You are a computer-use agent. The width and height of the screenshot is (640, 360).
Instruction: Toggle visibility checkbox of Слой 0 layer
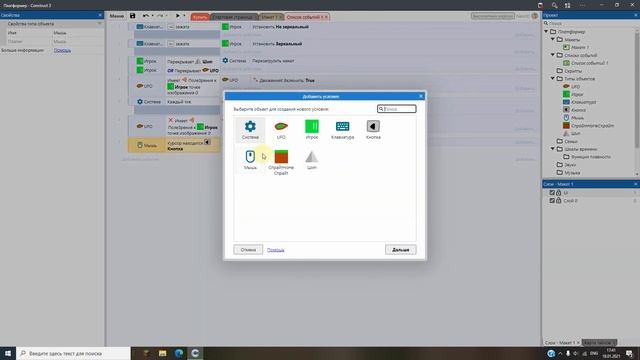coord(552,201)
